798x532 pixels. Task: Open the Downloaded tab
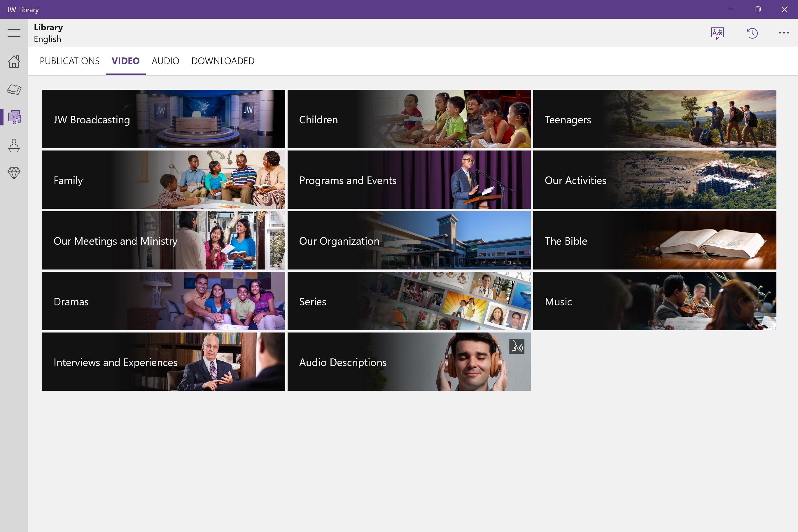223,61
